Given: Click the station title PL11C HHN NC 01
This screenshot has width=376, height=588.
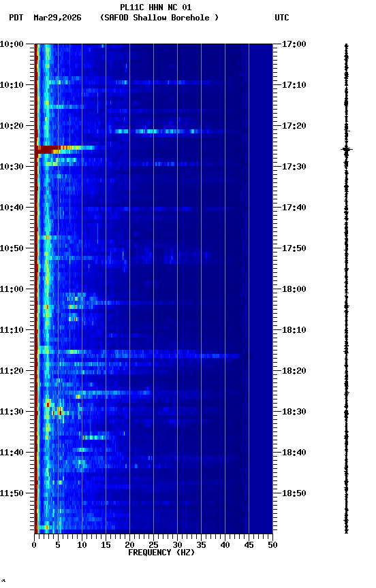Looking at the screenshot, I should pyautogui.click(x=155, y=7).
